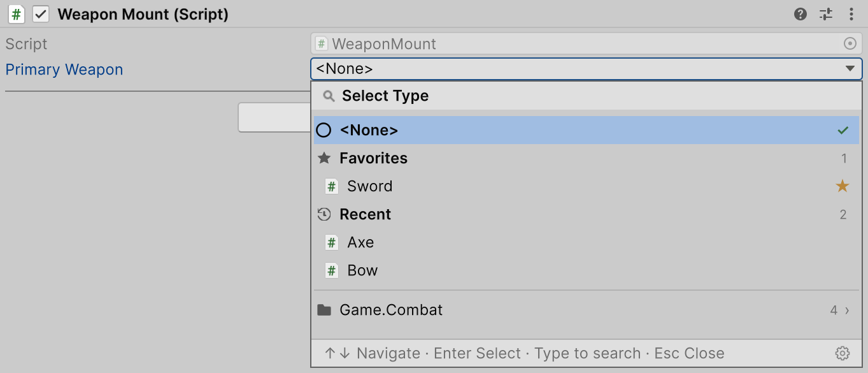Collapse the Favorites section header
This screenshot has width=868, height=373.
[x=585, y=158]
